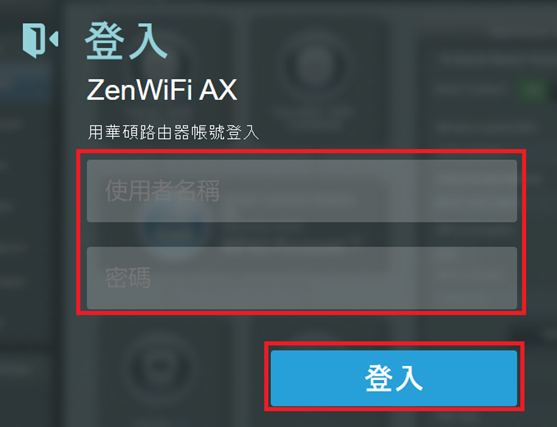Click empty right end of username field

(x=462, y=191)
